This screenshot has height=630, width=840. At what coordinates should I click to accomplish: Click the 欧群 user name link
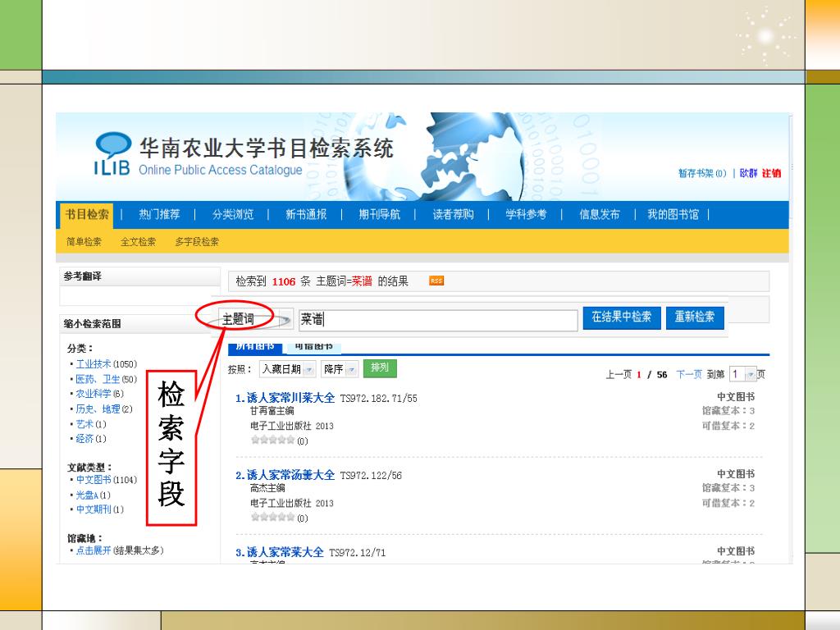(748, 173)
